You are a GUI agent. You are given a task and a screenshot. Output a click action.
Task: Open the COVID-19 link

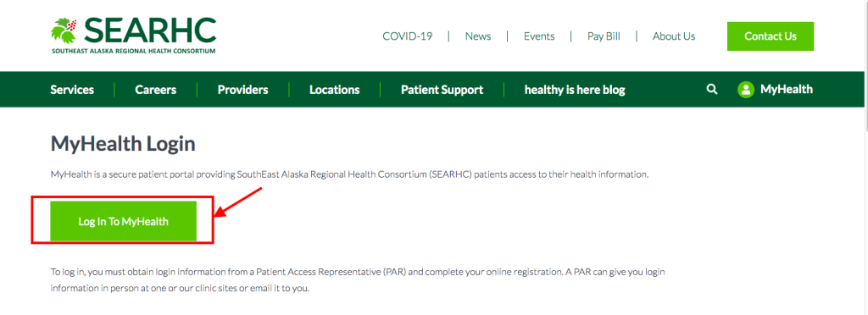click(x=408, y=36)
